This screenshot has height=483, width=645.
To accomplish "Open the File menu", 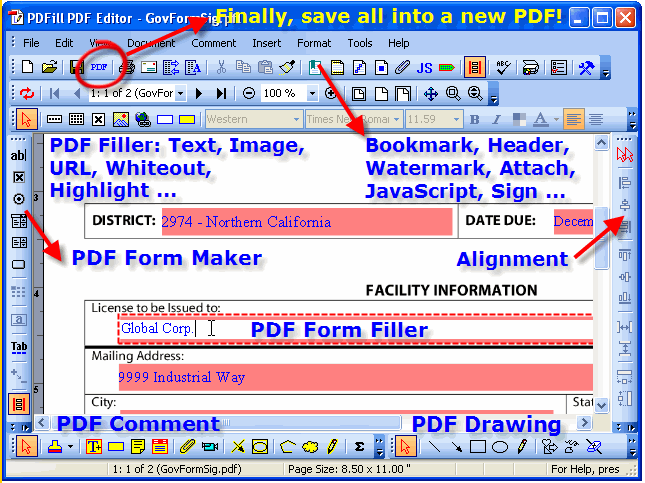I will coord(31,43).
